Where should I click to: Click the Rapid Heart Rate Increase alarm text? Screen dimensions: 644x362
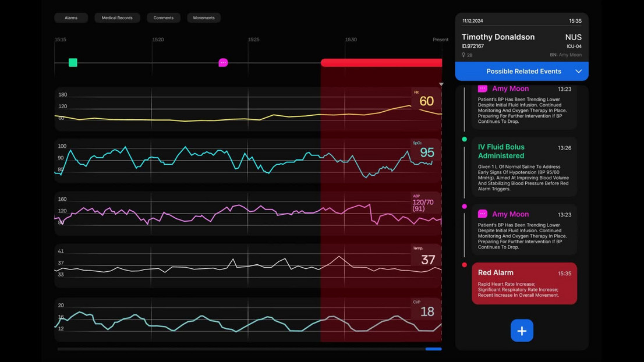pos(507,284)
